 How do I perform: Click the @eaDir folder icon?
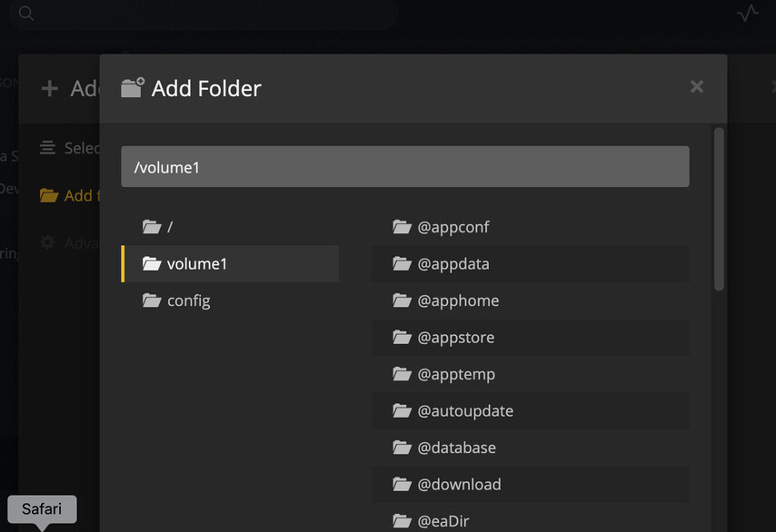pyautogui.click(x=403, y=521)
